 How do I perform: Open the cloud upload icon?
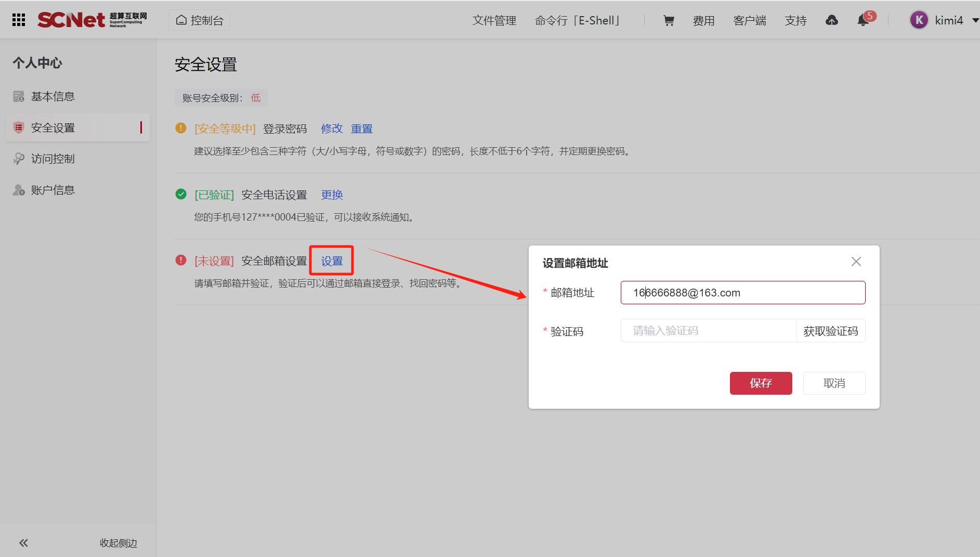(831, 20)
